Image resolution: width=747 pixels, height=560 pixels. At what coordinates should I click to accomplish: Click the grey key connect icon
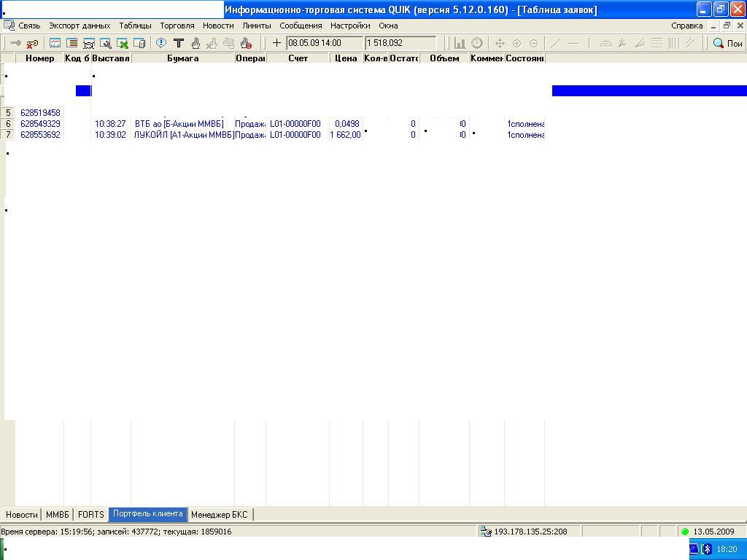click(16, 43)
